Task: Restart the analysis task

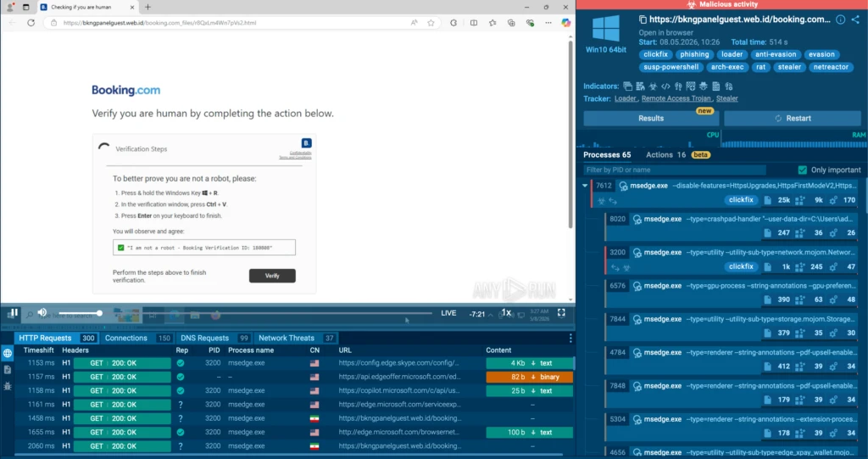Action: point(793,118)
